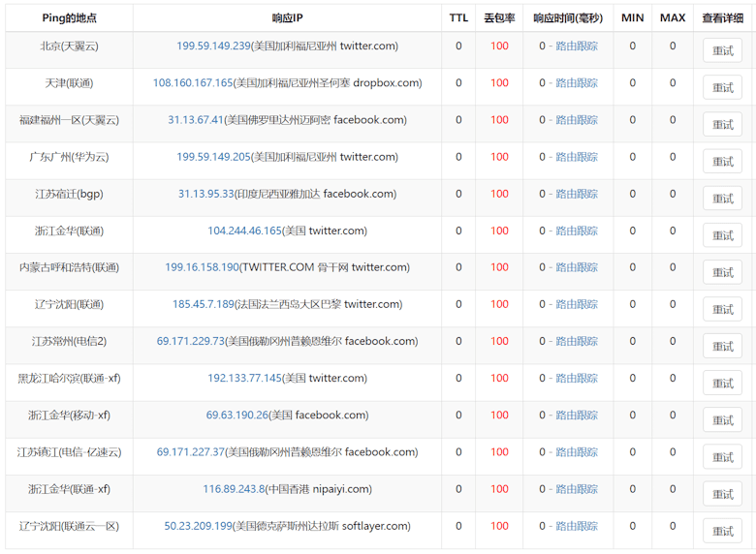Open IP link 104.244.46.165

[244, 231]
